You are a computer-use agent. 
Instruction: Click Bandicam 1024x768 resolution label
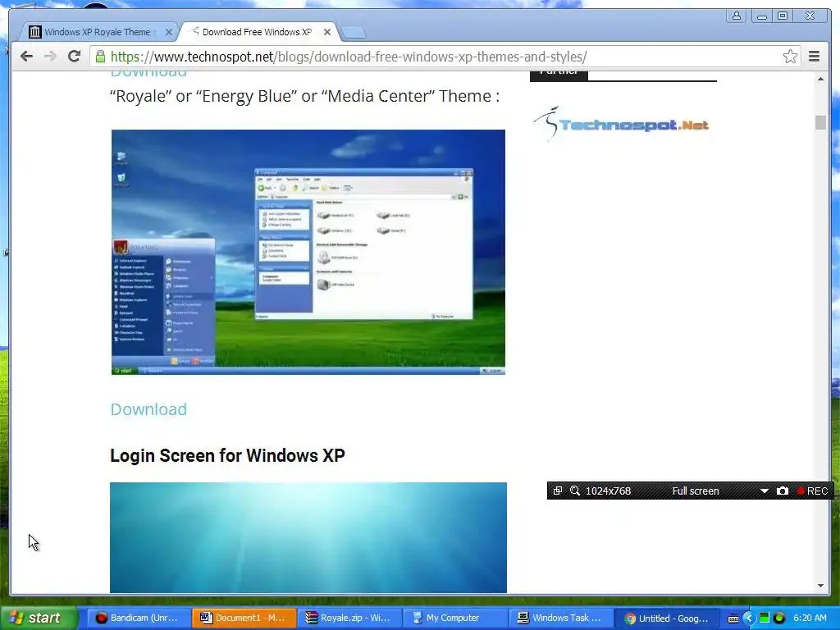[608, 491]
